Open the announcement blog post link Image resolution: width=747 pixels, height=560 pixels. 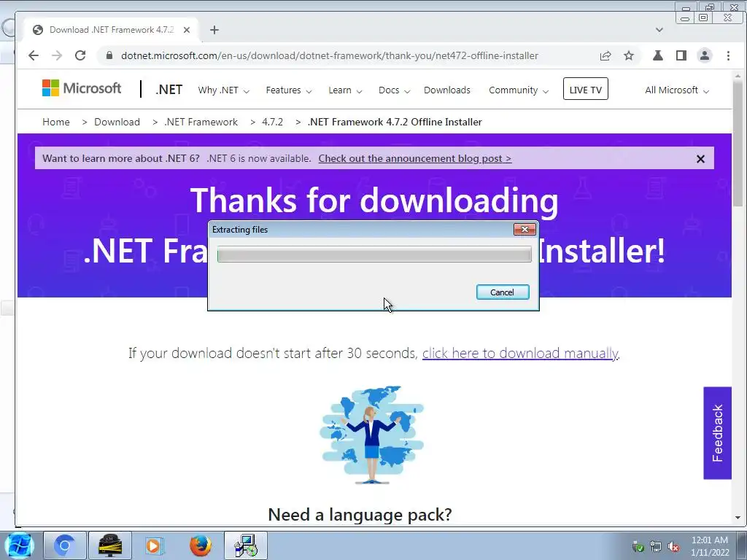coord(415,158)
